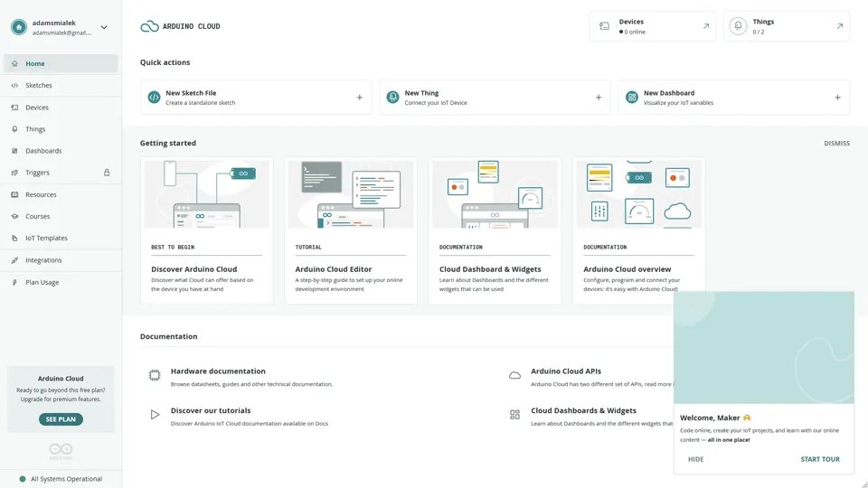
Task: Click the Integrations plug icon
Action: 14,260
